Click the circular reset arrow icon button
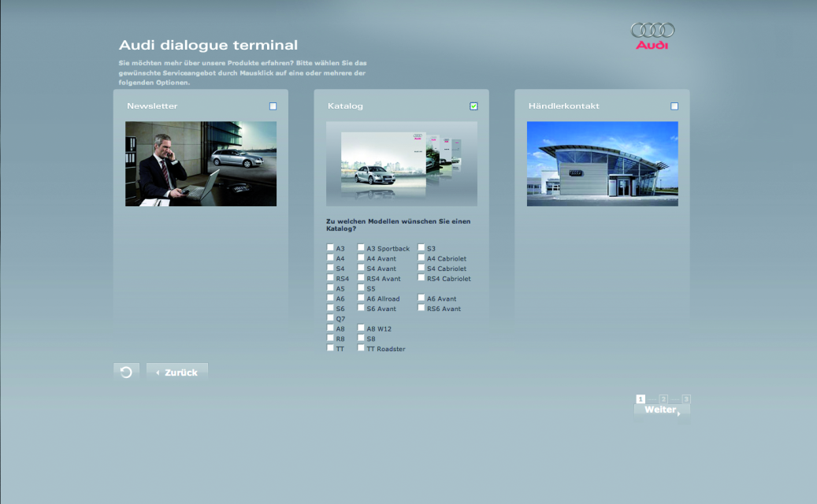 126,372
